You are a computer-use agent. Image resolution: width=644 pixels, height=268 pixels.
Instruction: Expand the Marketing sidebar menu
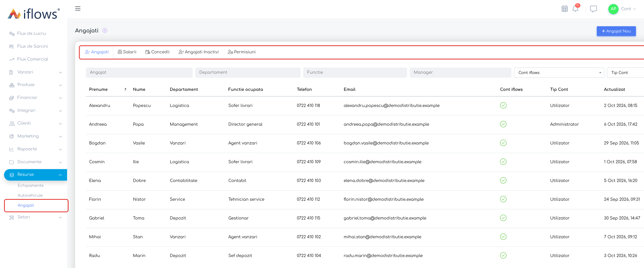point(36,136)
